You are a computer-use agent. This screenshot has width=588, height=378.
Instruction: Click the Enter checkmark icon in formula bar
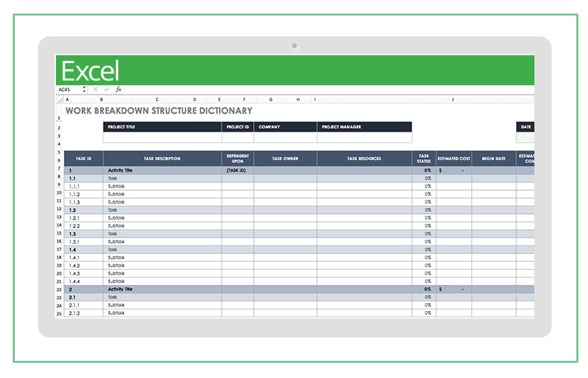point(106,90)
